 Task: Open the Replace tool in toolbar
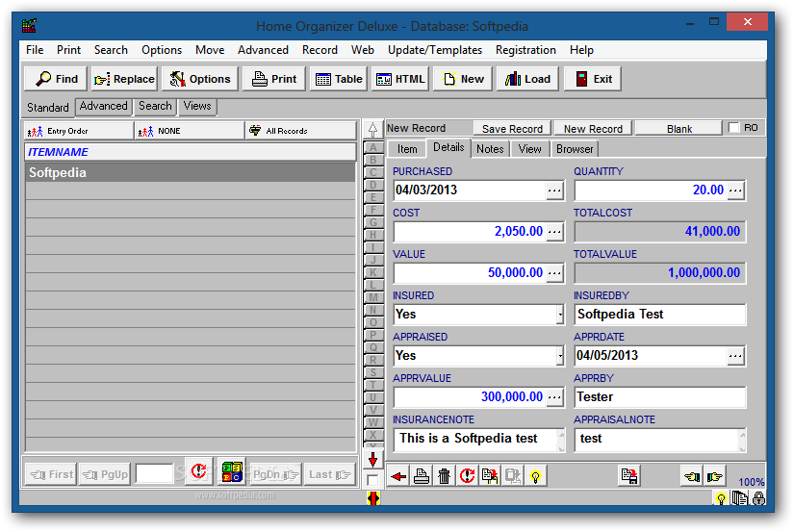tap(124, 79)
